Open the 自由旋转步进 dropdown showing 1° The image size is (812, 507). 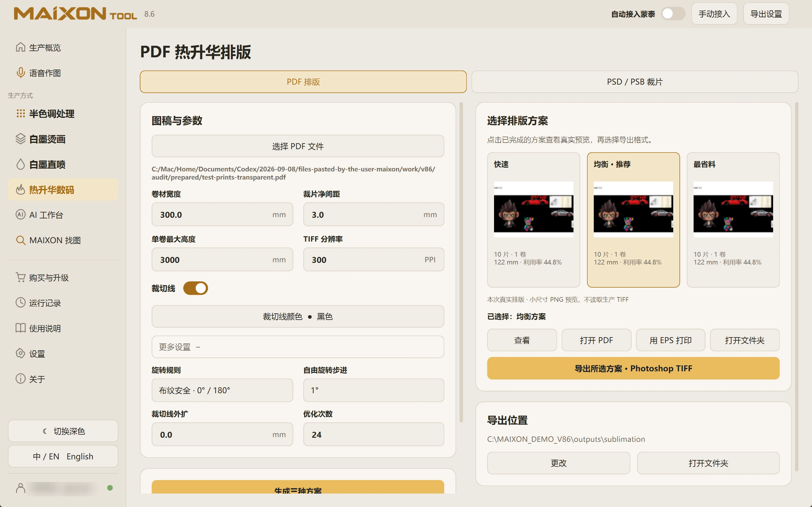[373, 390]
